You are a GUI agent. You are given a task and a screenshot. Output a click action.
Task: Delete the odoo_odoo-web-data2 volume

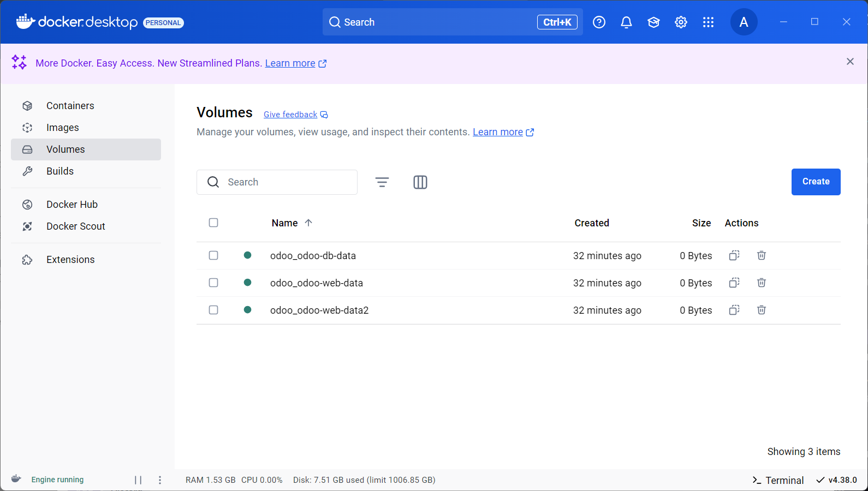coord(762,310)
